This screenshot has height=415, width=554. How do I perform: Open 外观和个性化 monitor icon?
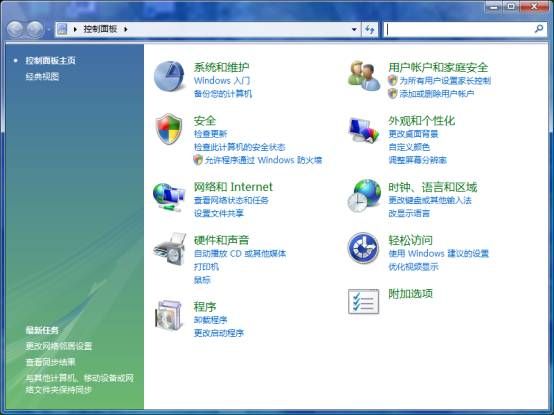tap(363, 130)
